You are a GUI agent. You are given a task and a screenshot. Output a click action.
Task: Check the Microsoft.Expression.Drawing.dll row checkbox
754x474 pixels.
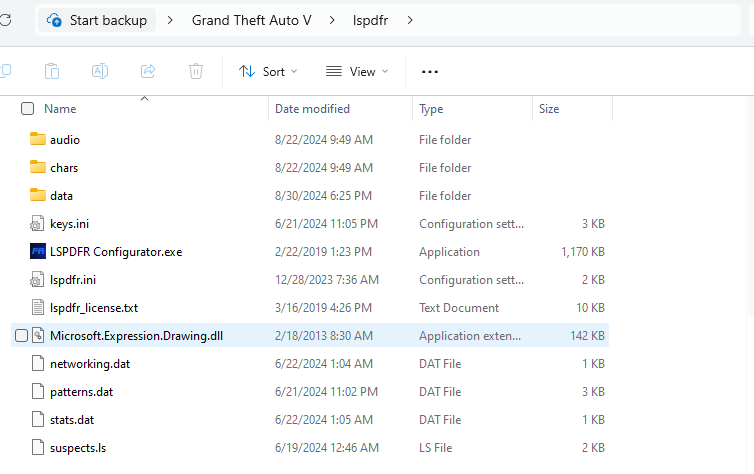(20, 336)
